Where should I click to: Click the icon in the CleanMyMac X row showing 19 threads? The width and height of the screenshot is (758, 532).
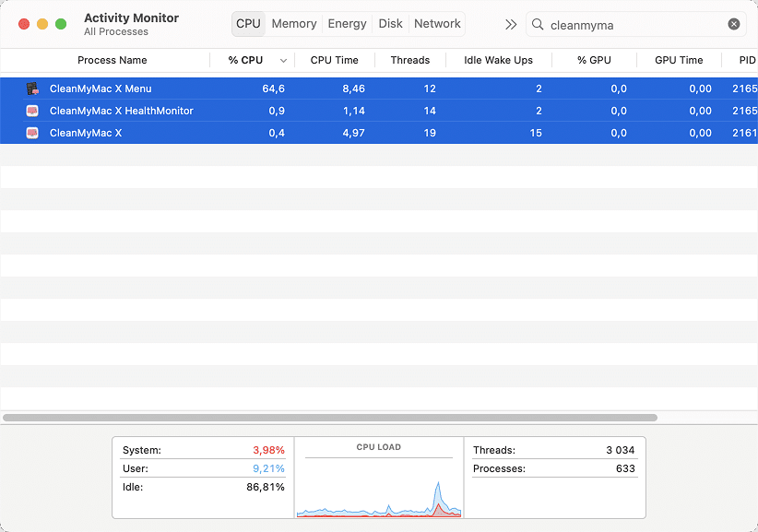point(32,133)
